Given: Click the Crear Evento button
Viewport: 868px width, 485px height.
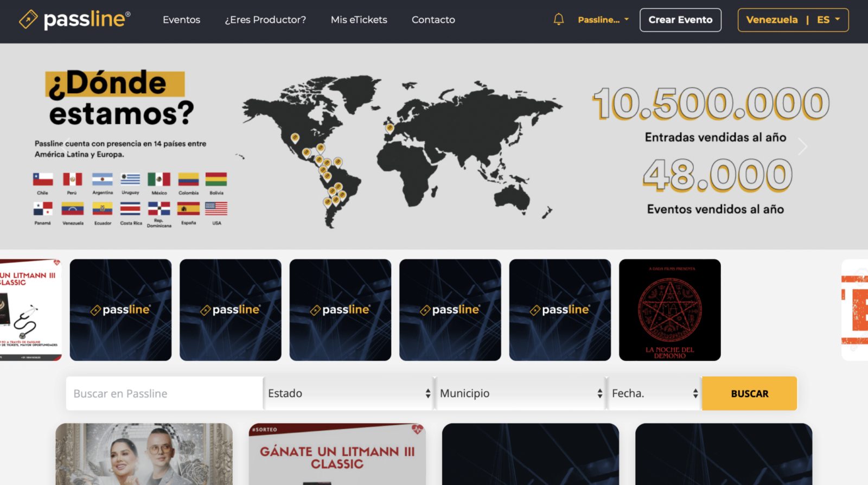Looking at the screenshot, I should coord(680,20).
